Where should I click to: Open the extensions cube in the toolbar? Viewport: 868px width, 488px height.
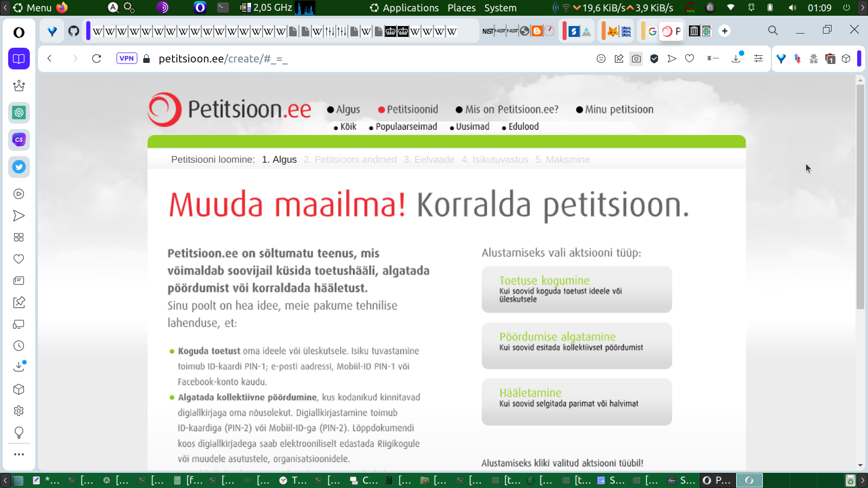tap(846, 59)
